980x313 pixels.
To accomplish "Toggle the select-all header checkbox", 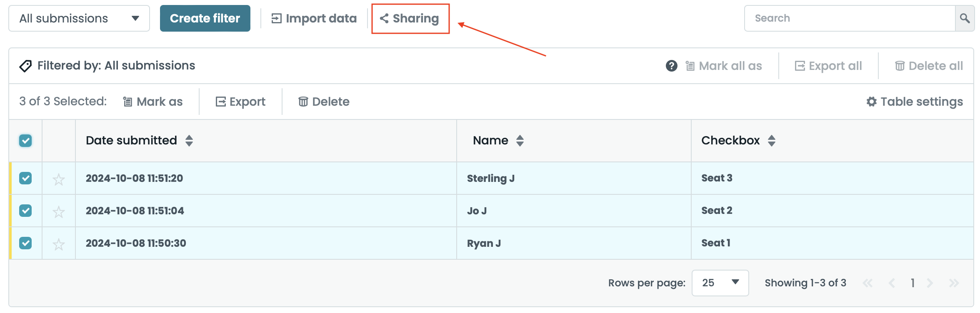I will pyautogui.click(x=25, y=141).
